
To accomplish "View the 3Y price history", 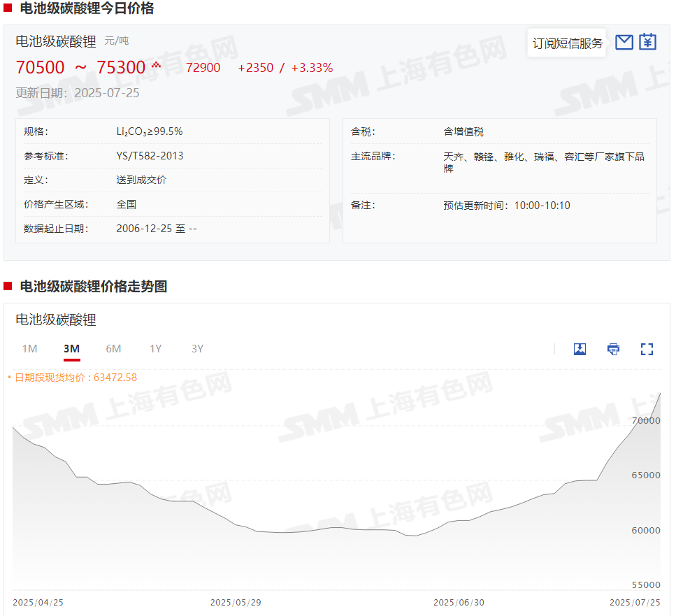I will pos(197,349).
